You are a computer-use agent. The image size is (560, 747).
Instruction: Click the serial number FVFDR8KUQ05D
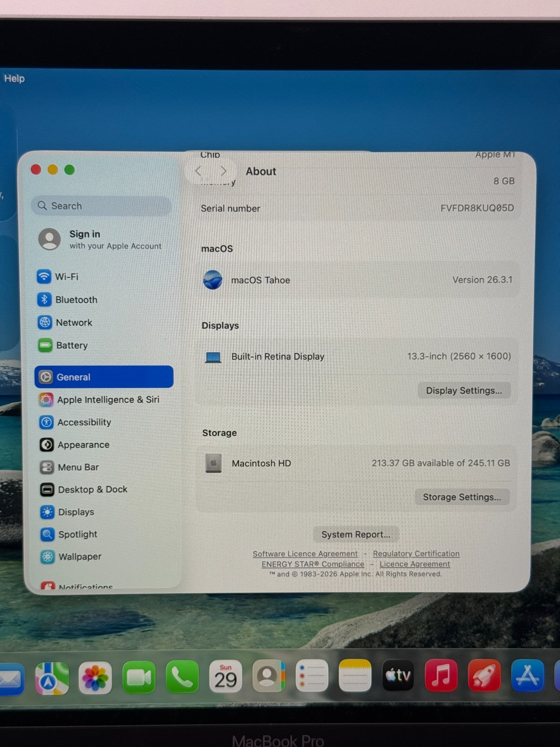(x=477, y=208)
